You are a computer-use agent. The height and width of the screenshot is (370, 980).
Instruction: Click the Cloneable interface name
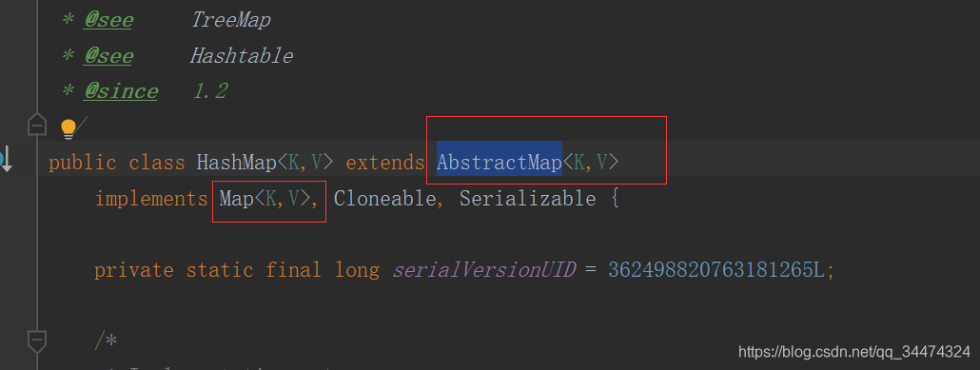(385, 199)
